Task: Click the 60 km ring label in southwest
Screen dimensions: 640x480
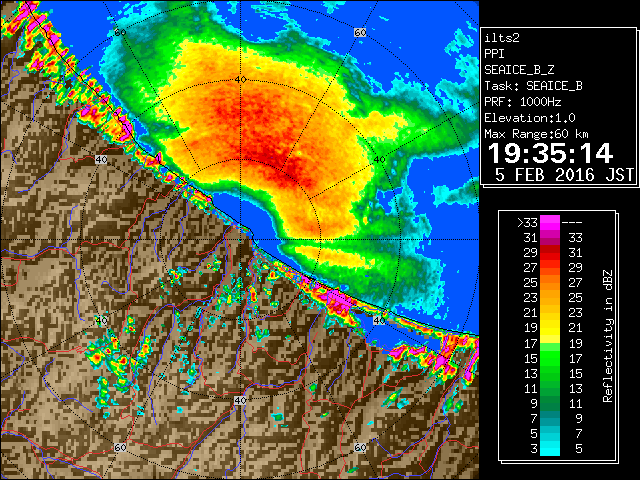Action: [120, 447]
